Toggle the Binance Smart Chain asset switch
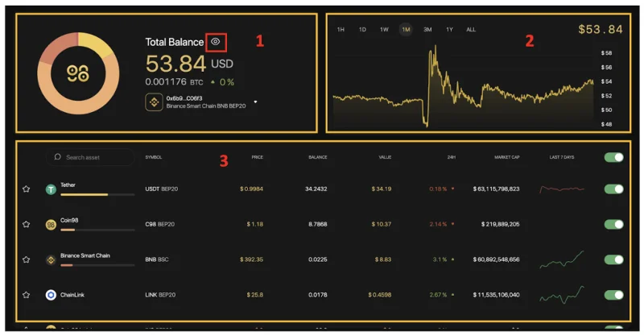This screenshot has height=336, width=644. coord(613,259)
